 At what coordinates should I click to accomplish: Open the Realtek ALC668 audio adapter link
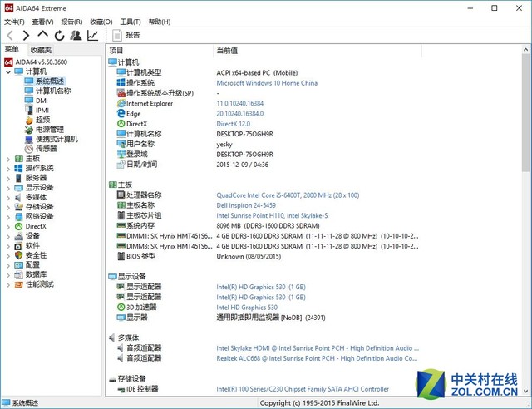coord(317,358)
